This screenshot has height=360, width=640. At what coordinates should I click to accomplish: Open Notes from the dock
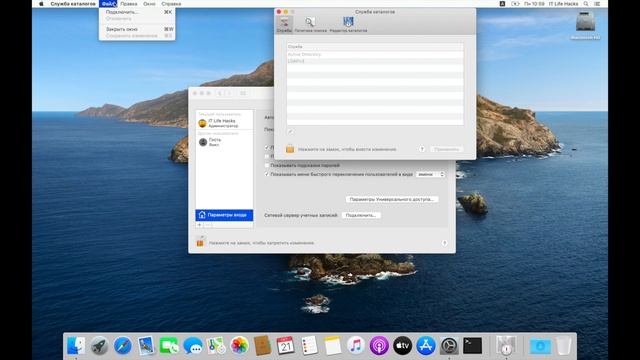(332, 346)
